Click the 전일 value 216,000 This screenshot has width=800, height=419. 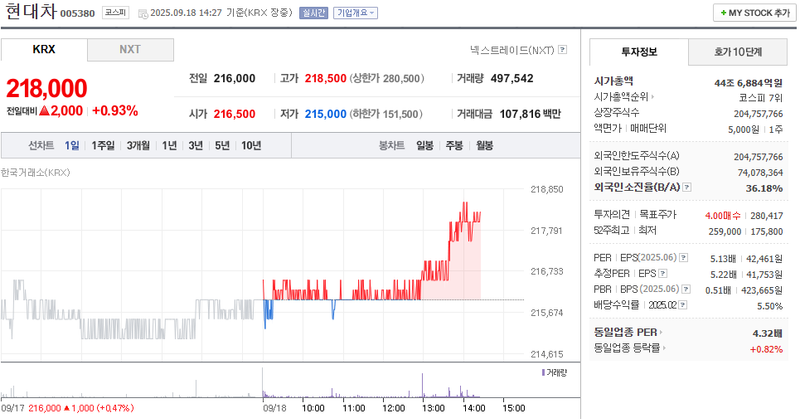click(x=234, y=79)
